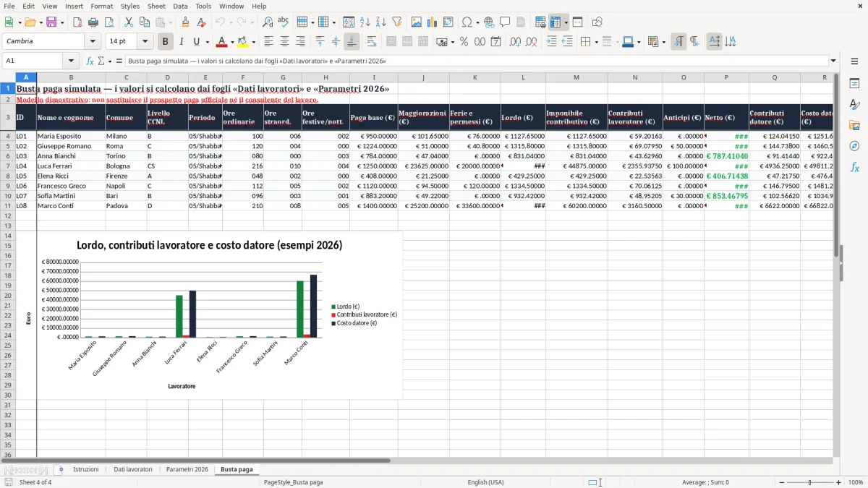Open the Styles menu
Image resolution: width=868 pixels, height=488 pixels.
coord(130,6)
